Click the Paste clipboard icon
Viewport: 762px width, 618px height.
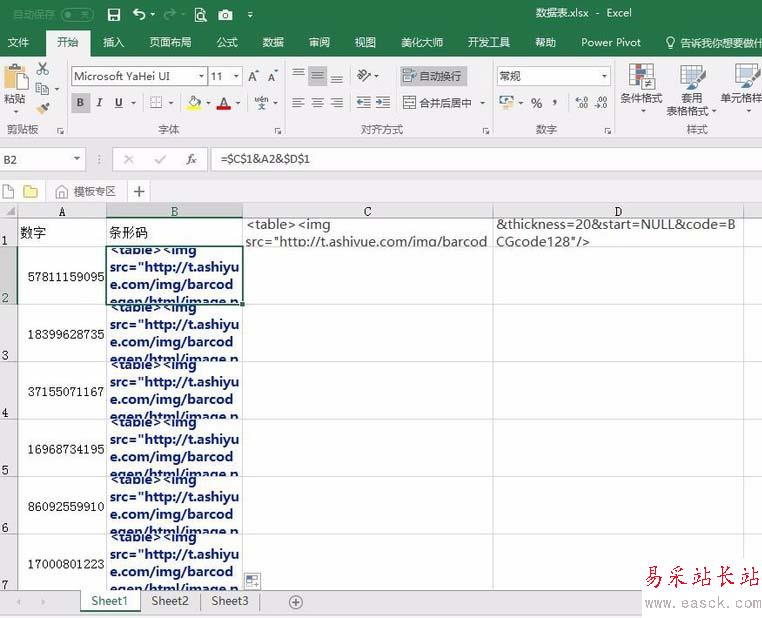tap(15, 78)
